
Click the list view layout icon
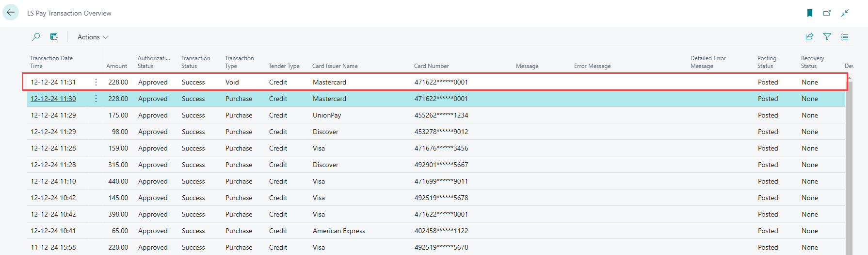[845, 36]
